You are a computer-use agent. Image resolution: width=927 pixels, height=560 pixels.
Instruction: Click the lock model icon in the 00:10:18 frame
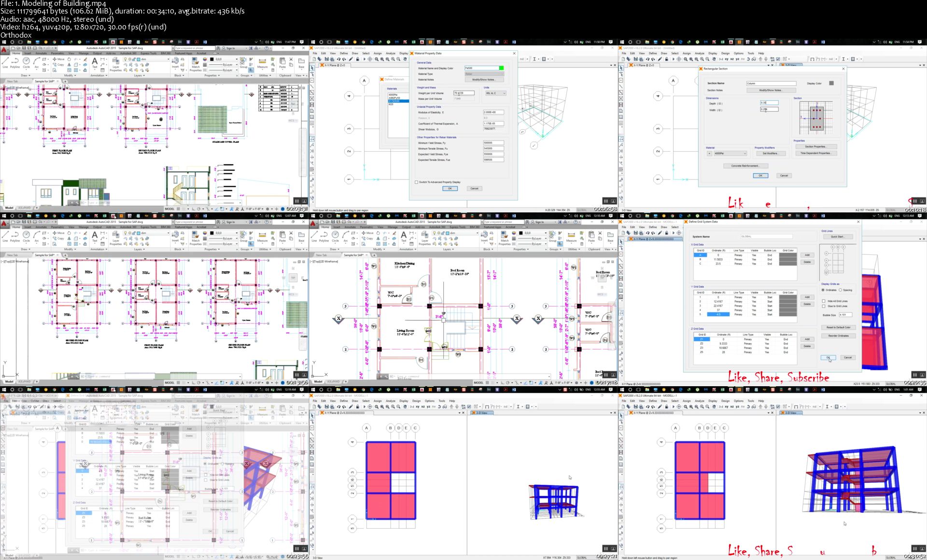666,59
